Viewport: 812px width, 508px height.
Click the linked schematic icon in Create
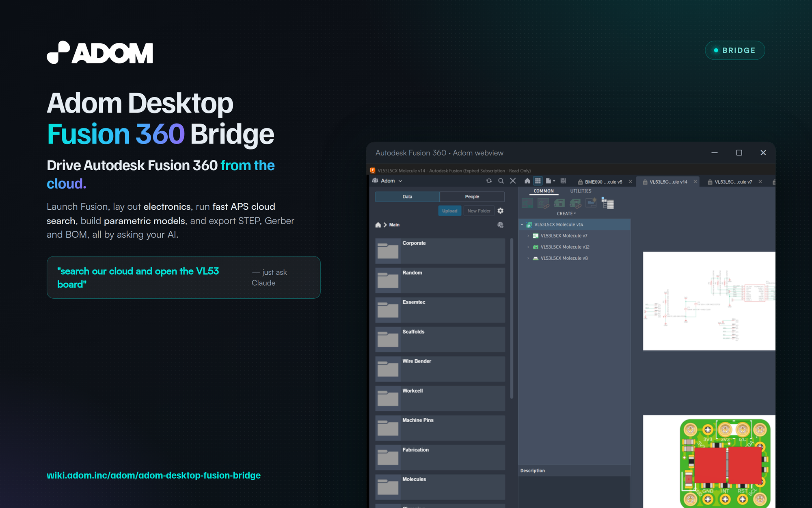[543, 203]
